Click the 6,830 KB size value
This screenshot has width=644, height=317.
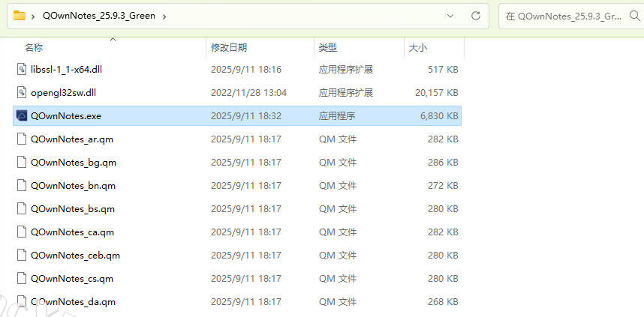click(439, 116)
